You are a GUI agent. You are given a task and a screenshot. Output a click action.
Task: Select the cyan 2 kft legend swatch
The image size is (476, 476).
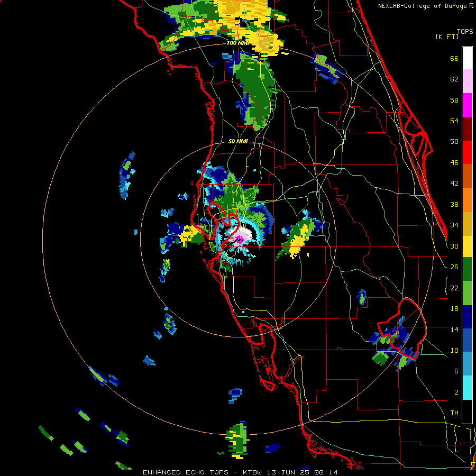tap(467, 388)
